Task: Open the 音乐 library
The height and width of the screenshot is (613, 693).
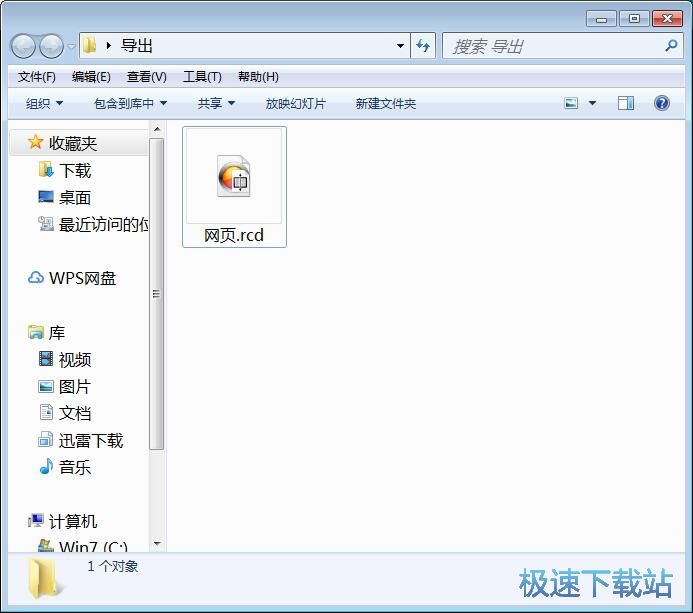Action: (x=75, y=468)
